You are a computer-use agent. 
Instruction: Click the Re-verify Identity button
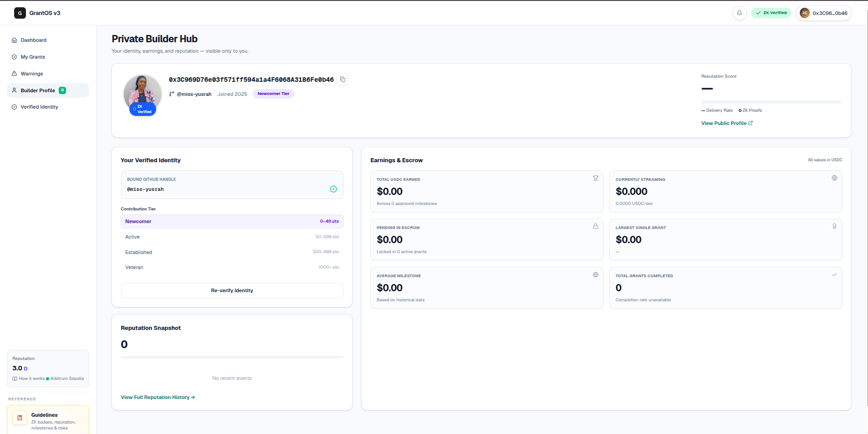232,290
